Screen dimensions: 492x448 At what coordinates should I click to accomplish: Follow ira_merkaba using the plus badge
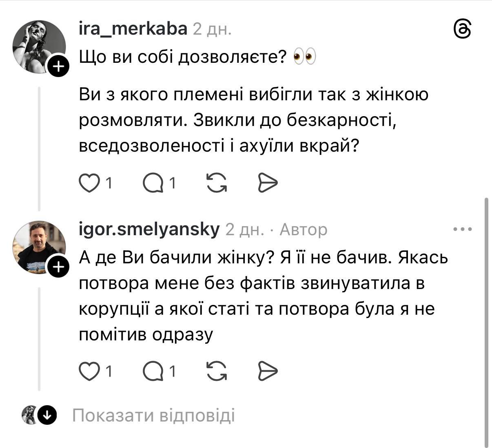59,66
